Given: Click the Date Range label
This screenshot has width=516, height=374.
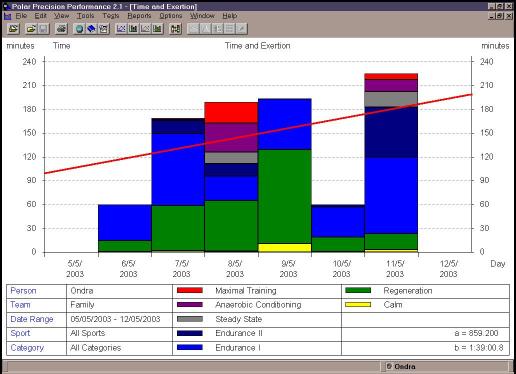Looking at the screenshot, I should click(x=32, y=319).
